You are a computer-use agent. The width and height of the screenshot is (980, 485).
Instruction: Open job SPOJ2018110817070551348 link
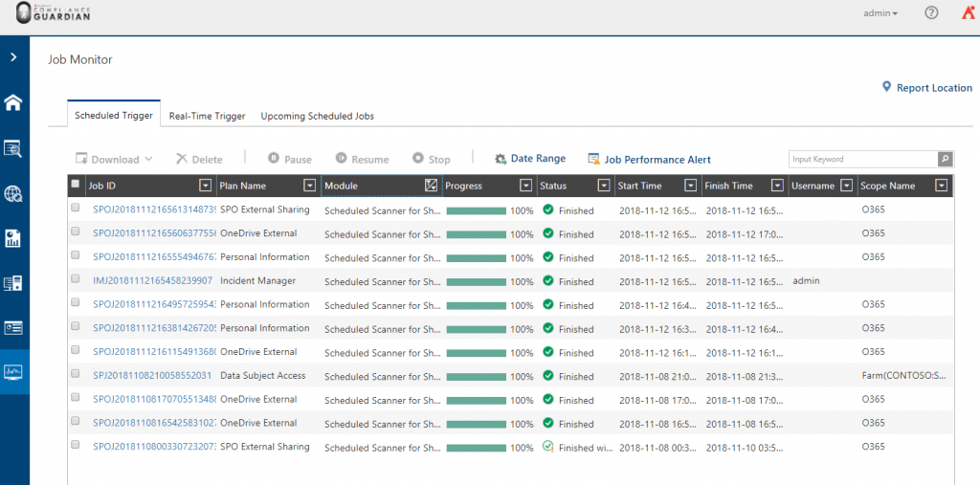[x=154, y=400]
